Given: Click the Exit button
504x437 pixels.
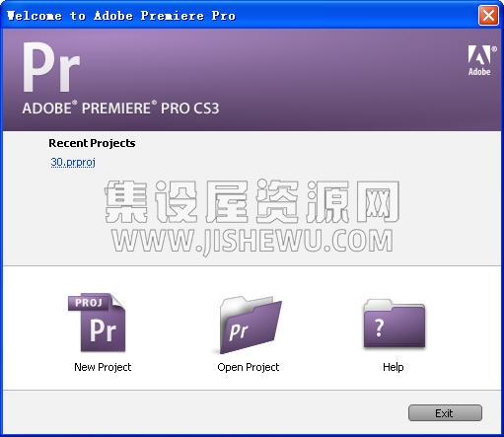Looking at the screenshot, I should click(x=445, y=413).
